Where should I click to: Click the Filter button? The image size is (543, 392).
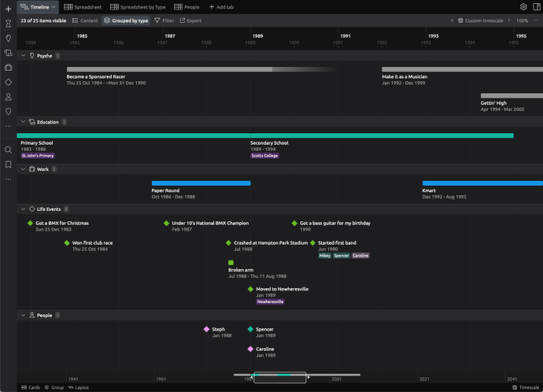coord(164,20)
